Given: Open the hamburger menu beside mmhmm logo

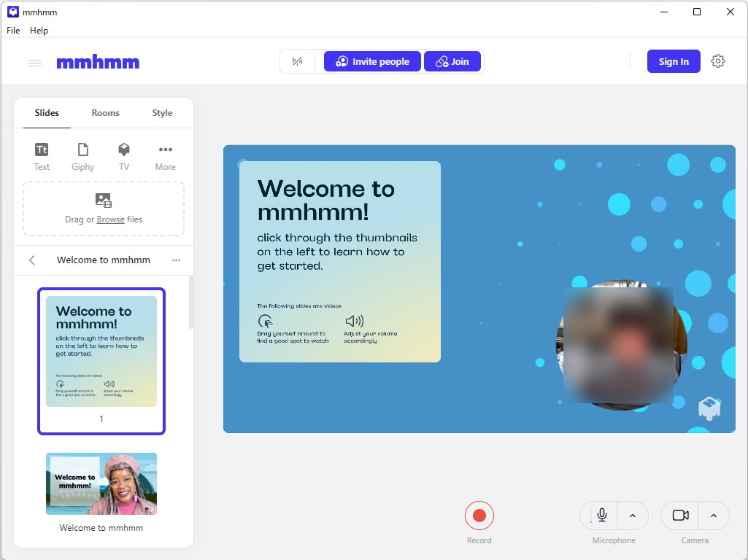Looking at the screenshot, I should coord(35,63).
